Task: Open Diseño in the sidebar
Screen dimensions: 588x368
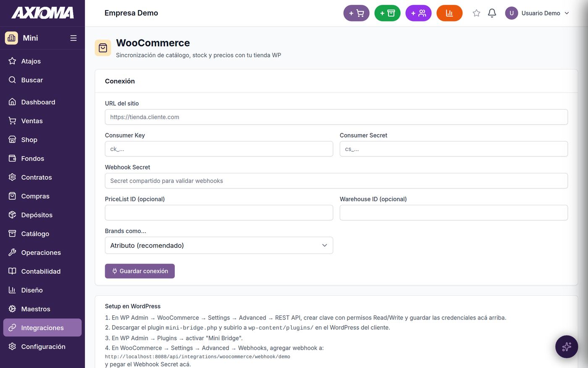Action: pyautogui.click(x=42, y=290)
